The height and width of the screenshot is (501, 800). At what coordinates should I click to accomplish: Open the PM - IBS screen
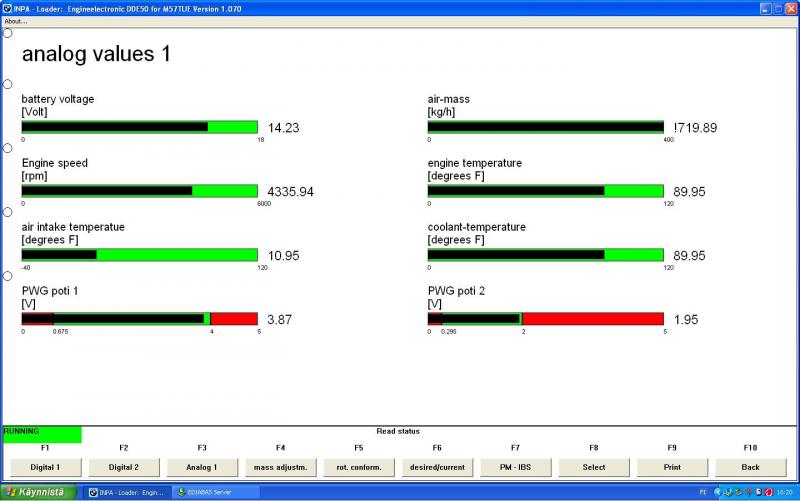[515, 467]
